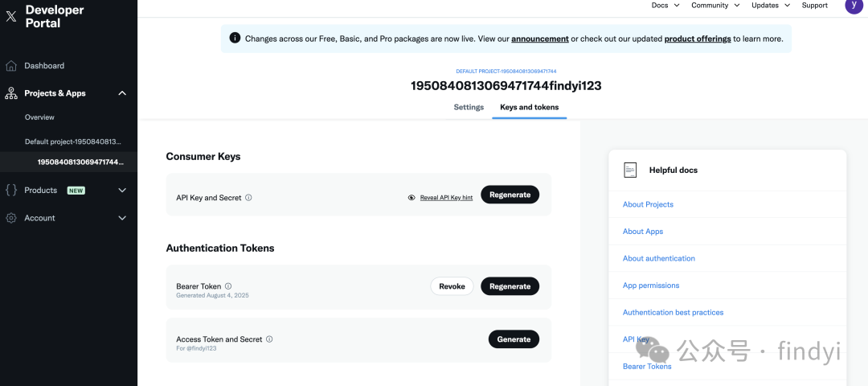Click info icon beside API Key and Secret

[x=248, y=197]
